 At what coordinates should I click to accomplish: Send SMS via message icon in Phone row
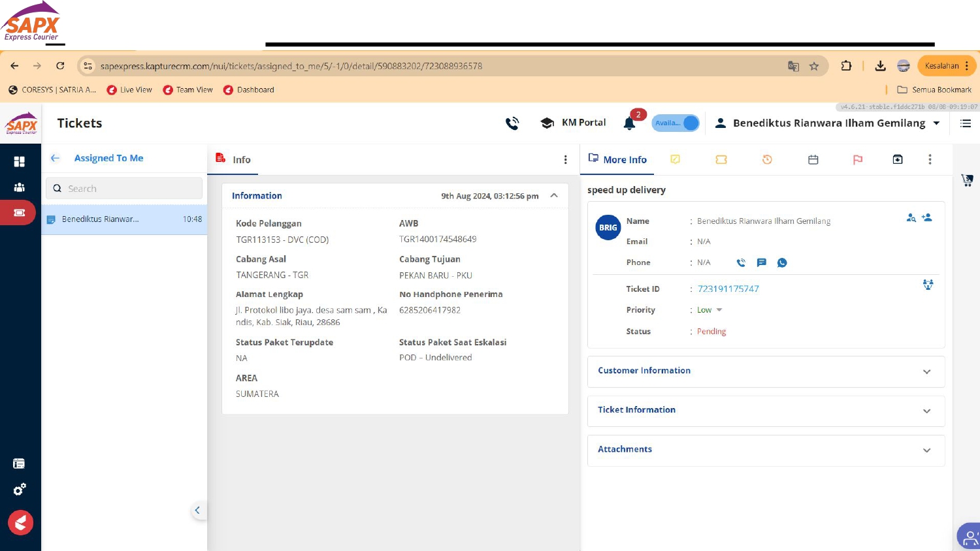(x=761, y=262)
